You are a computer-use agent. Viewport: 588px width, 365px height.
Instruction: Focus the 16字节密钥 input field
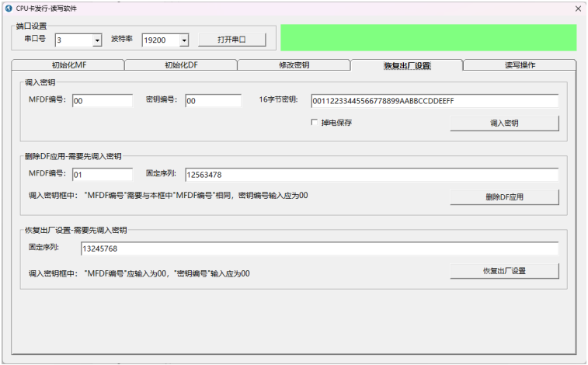click(x=433, y=101)
